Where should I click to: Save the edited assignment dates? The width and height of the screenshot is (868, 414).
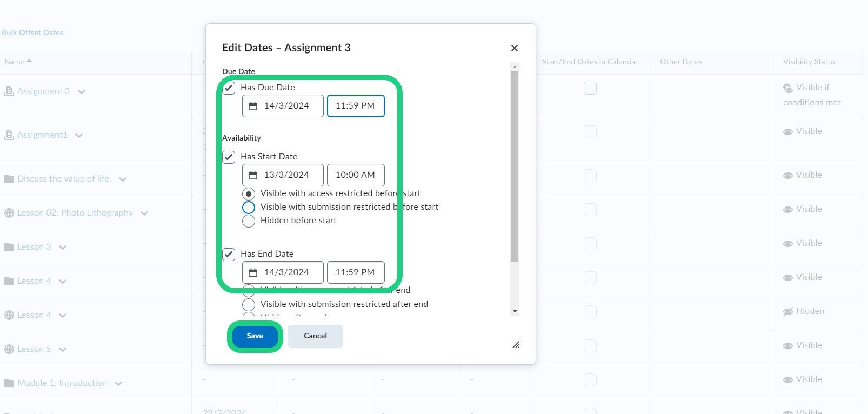click(255, 336)
